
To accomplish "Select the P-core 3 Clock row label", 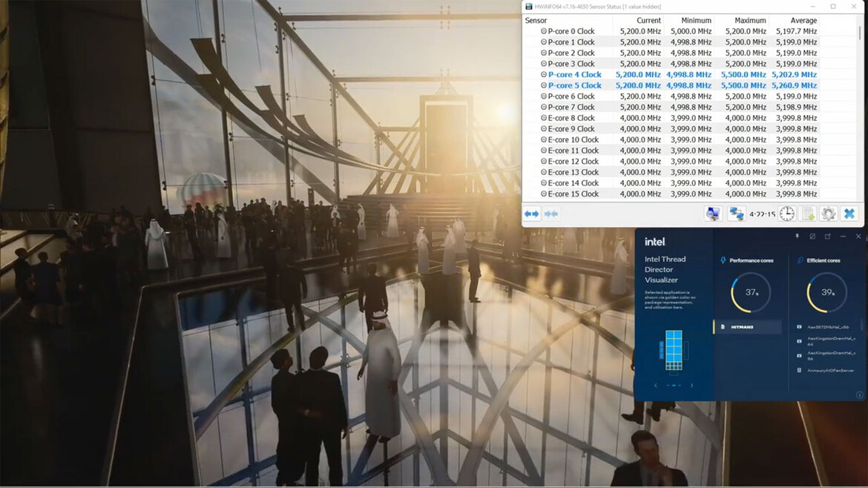I will [571, 64].
